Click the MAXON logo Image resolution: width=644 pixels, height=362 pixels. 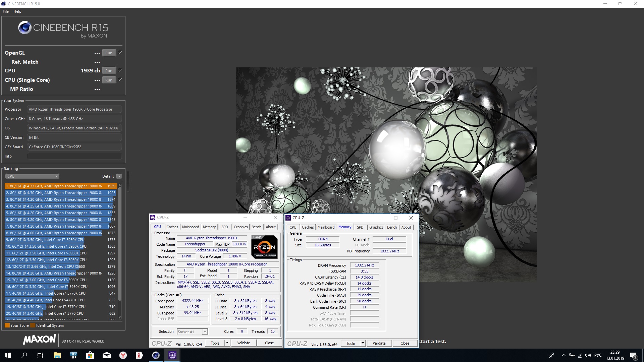click(x=39, y=340)
